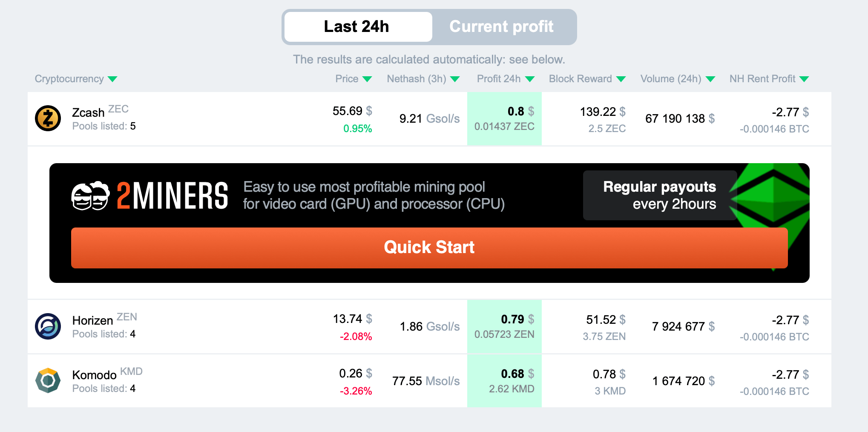Switch to the Last 24h view
Screen dimensions: 868x432
357,27
